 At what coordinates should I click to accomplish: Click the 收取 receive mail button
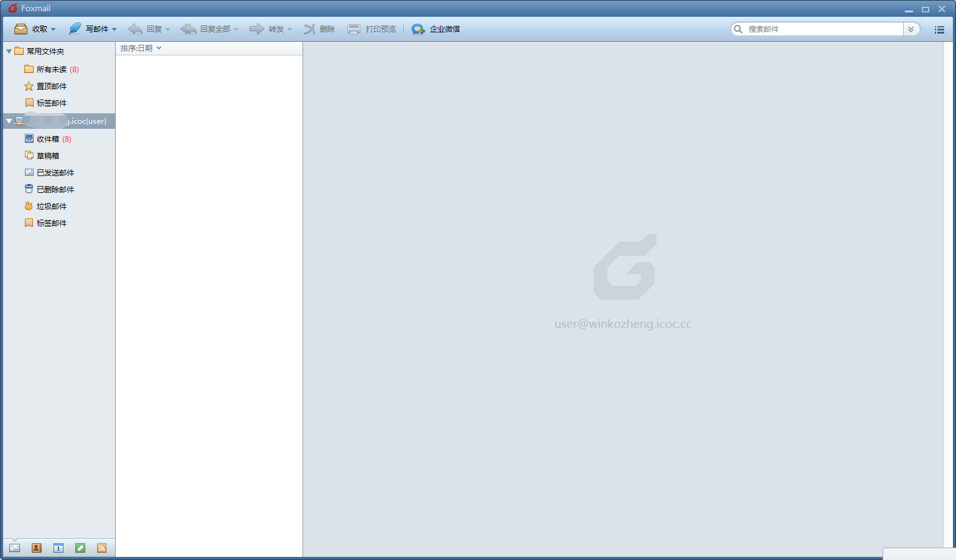pyautogui.click(x=30, y=29)
